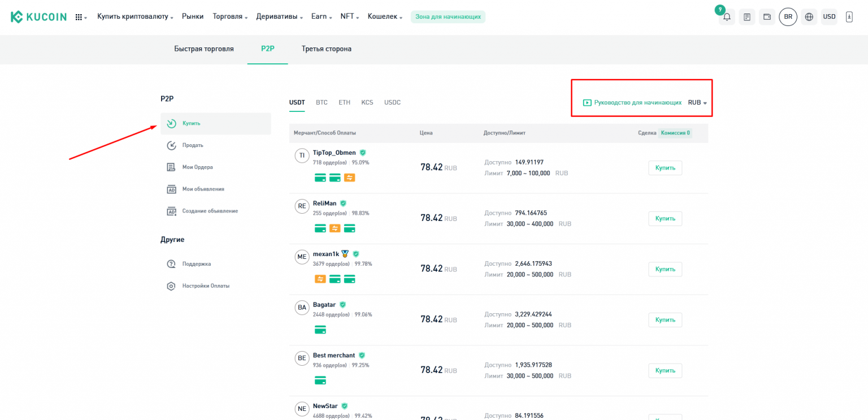Open the orders document icon in header
The height and width of the screenshot is (420, 868).
[x=747, y=17]
